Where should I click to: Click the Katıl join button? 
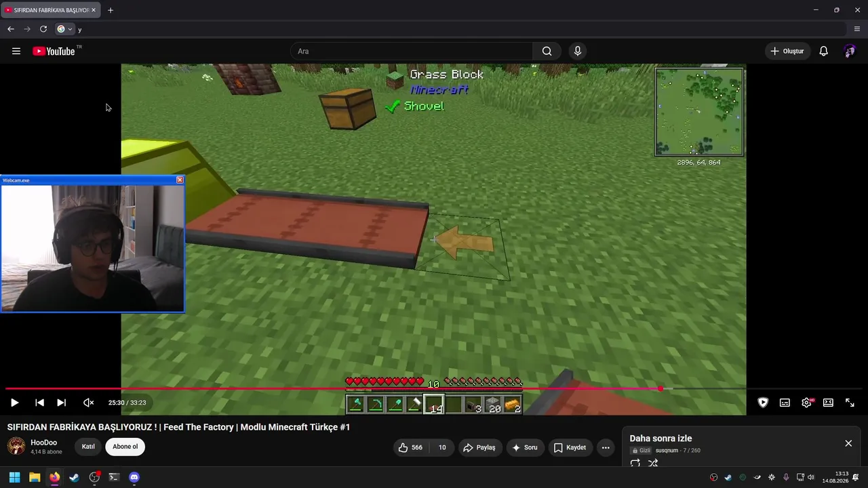point(88,447)
